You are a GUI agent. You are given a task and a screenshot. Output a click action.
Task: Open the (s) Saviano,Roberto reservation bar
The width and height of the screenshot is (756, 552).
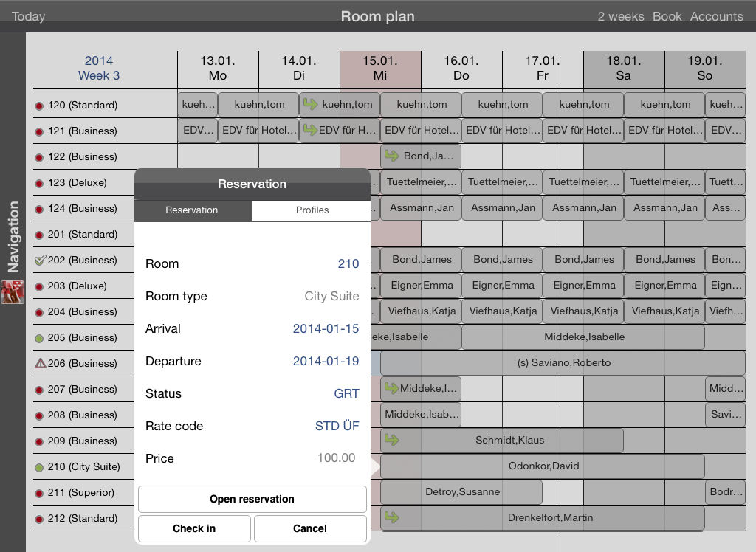coord(563,362)
